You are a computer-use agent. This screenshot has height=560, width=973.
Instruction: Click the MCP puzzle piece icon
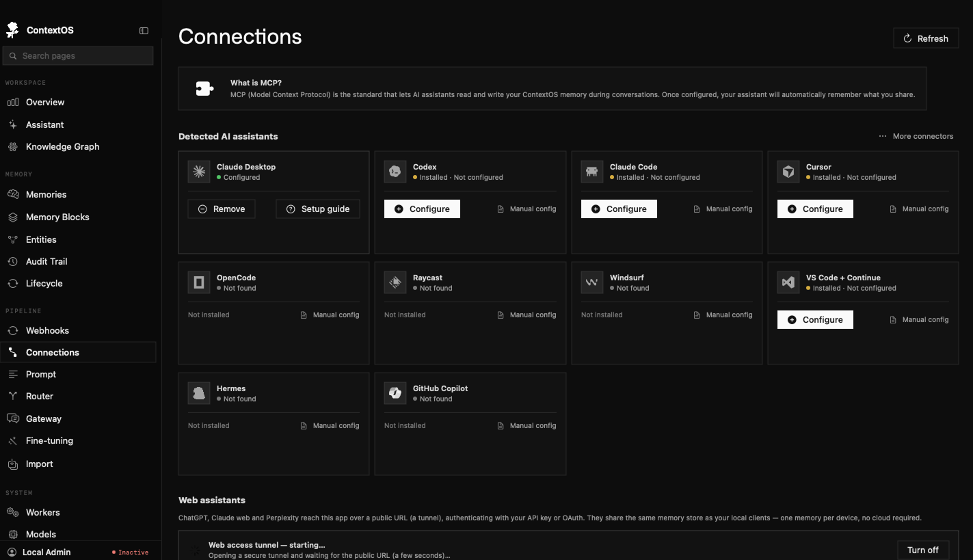tap(204, 89)
